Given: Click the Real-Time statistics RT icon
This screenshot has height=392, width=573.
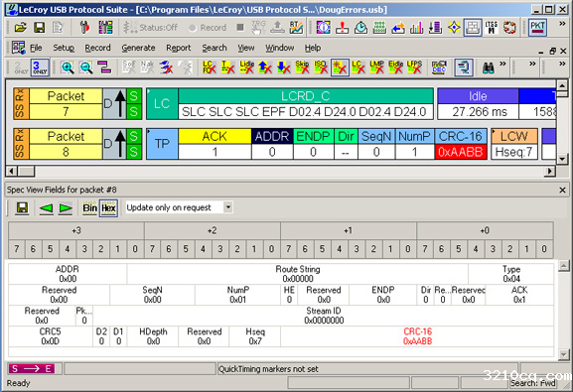Looking at the screenshot, I should point(296,28).
